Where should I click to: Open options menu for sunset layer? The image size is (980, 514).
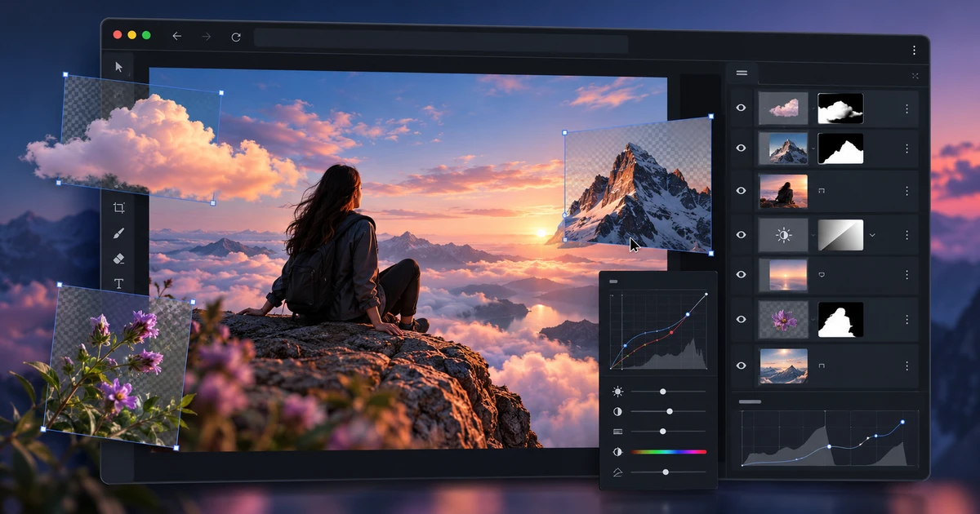(x=906, y=275)
